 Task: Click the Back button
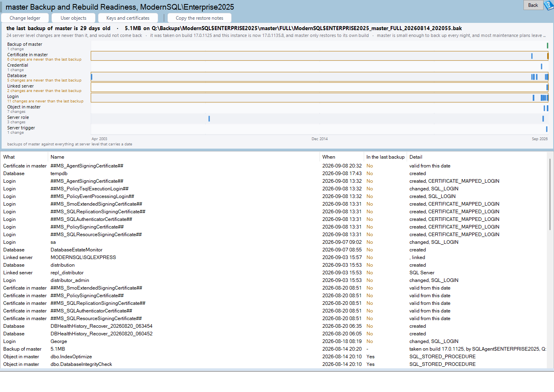[533, 5]
